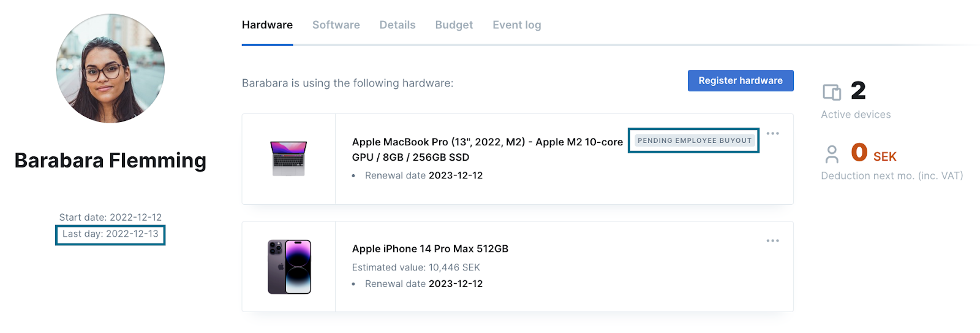Click the Register hardware button
Viewport: 980px width, 333px height.
(x=741, y=80)
